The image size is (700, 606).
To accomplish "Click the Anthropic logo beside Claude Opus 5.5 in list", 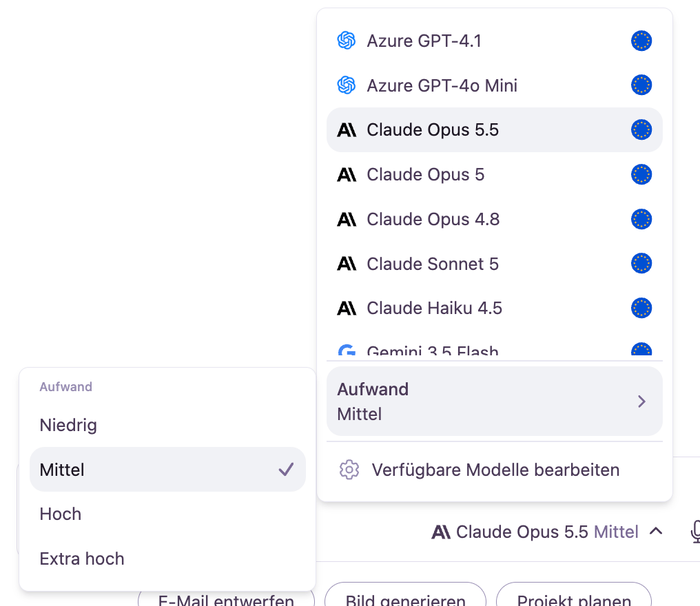I will tap(347, 130).
